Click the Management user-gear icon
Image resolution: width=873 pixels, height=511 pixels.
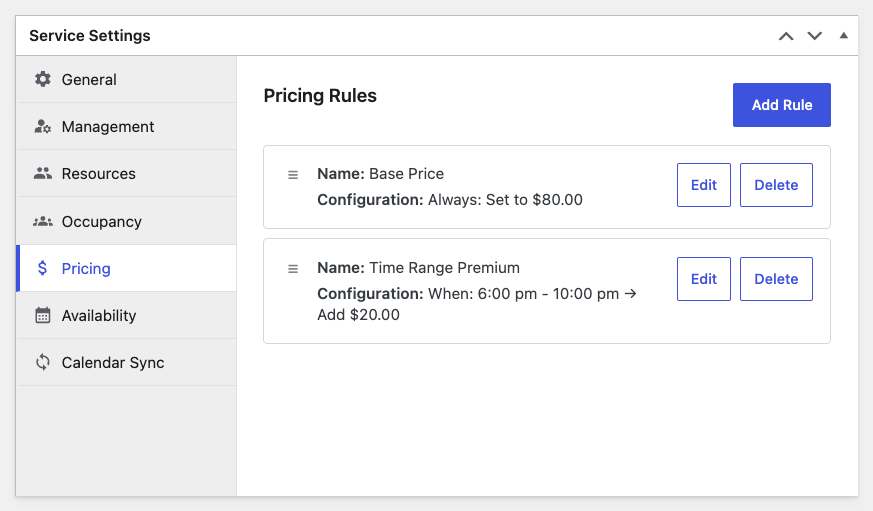click(x=42, y=127)
